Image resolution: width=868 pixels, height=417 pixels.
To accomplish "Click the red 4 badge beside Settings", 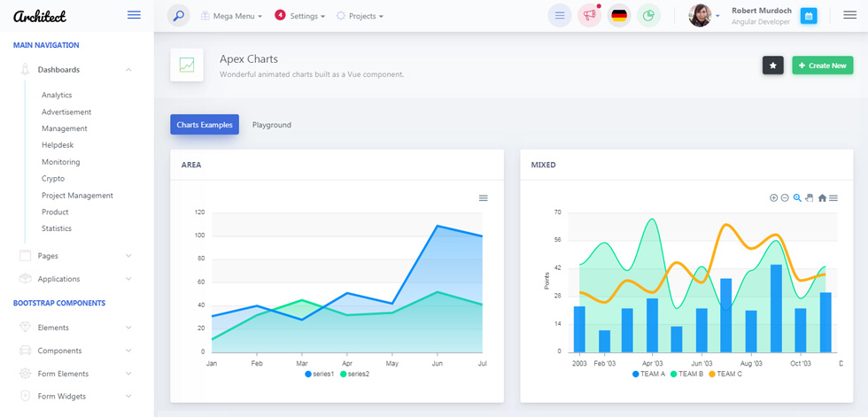I will 280,15.
